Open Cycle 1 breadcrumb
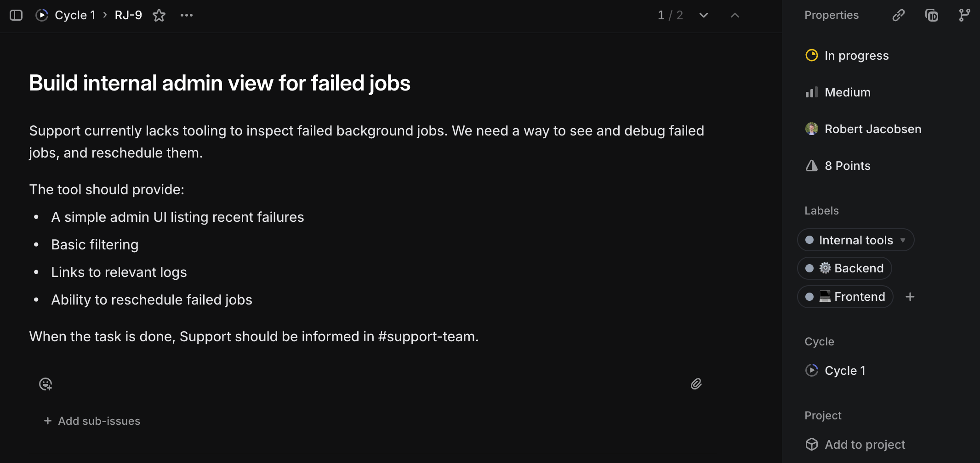This screenshot has width=980, height=463. click(x=74, y=15)
